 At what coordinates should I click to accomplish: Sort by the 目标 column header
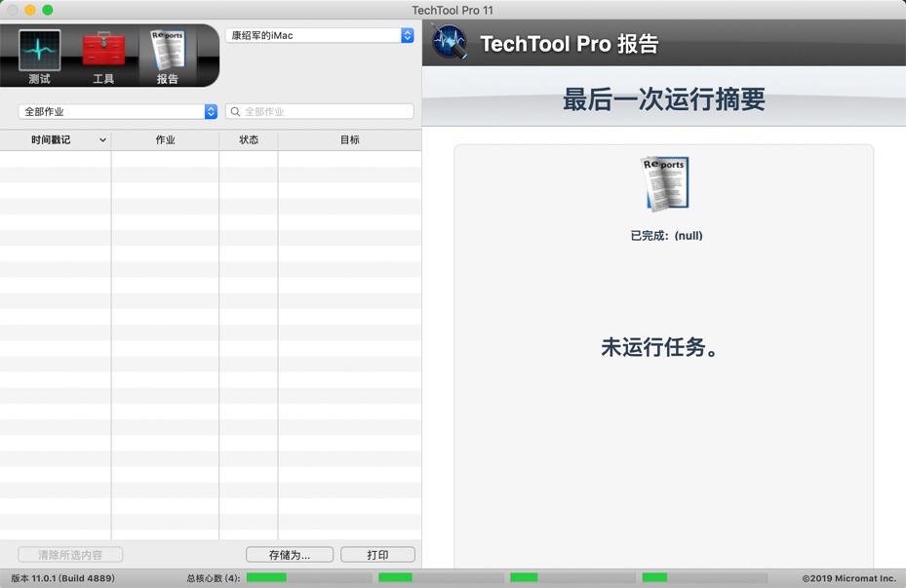coord(349,139)
